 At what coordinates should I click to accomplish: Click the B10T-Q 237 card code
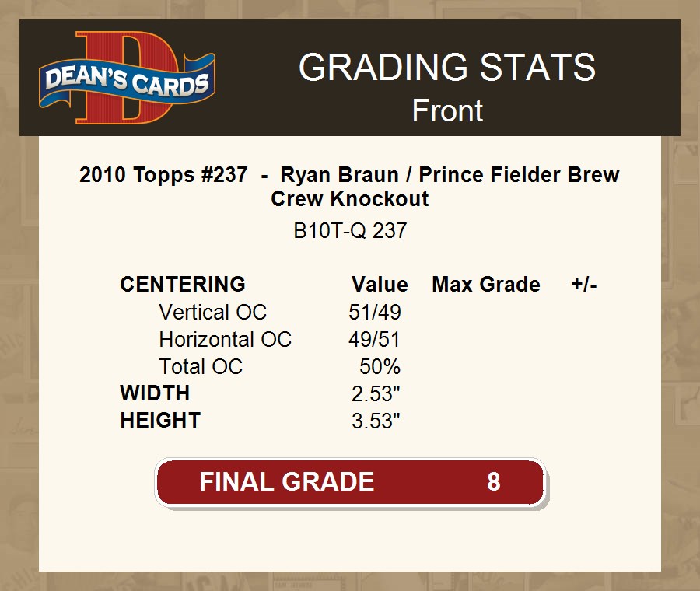349,231
